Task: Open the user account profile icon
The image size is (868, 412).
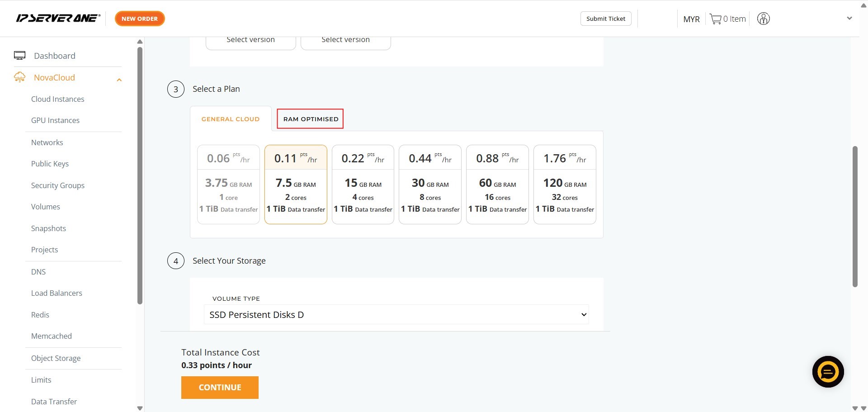Action: click(x=763, y=19)
